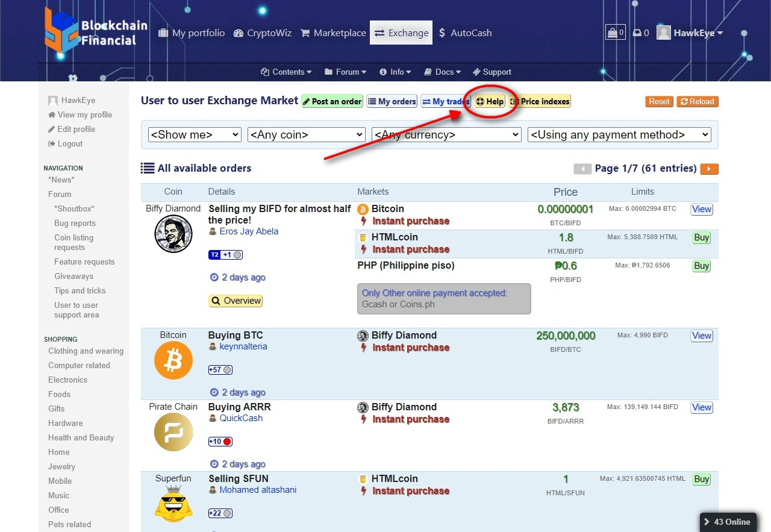This screenshot has height=532, width=771.
Task: Open the Marketplace tab
Action: pyautogui.click(x=333, y=33)
